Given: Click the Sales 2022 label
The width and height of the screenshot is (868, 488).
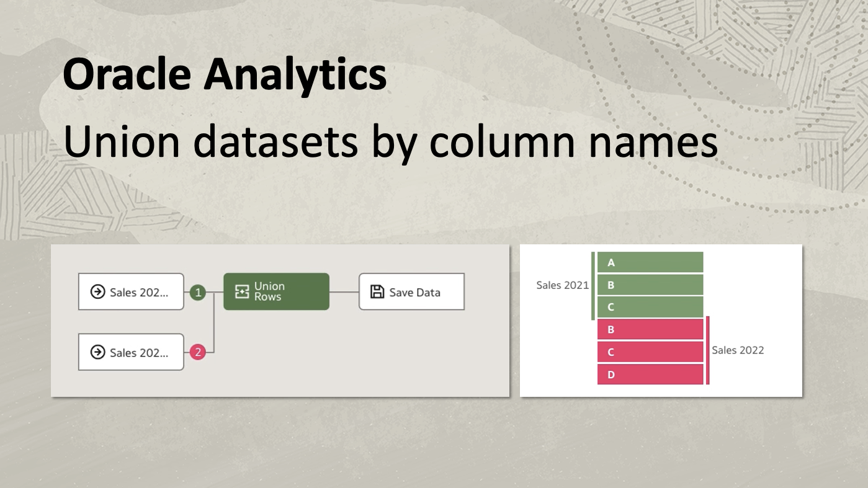Looking at the screenshot, I should [x=738, y=350].
